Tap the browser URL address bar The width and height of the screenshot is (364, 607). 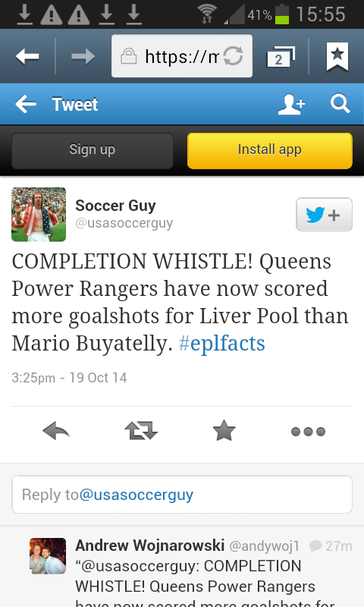point(182,56)
